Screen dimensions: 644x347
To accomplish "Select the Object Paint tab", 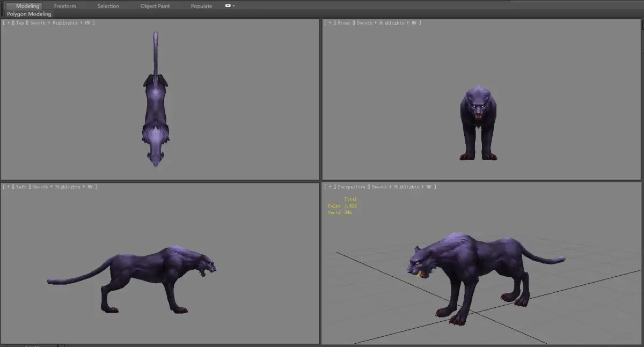I will [x=155, y=6].
